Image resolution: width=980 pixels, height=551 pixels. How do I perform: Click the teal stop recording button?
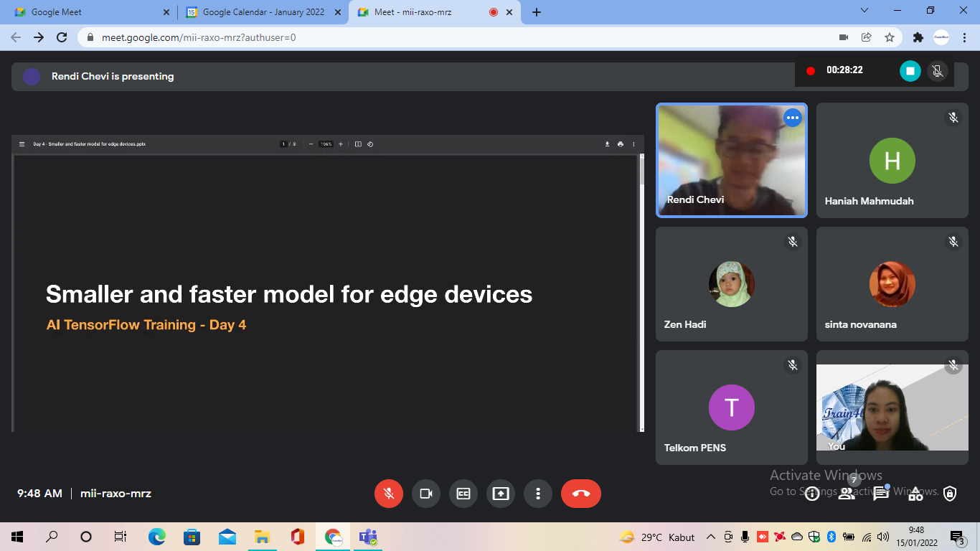910,70
